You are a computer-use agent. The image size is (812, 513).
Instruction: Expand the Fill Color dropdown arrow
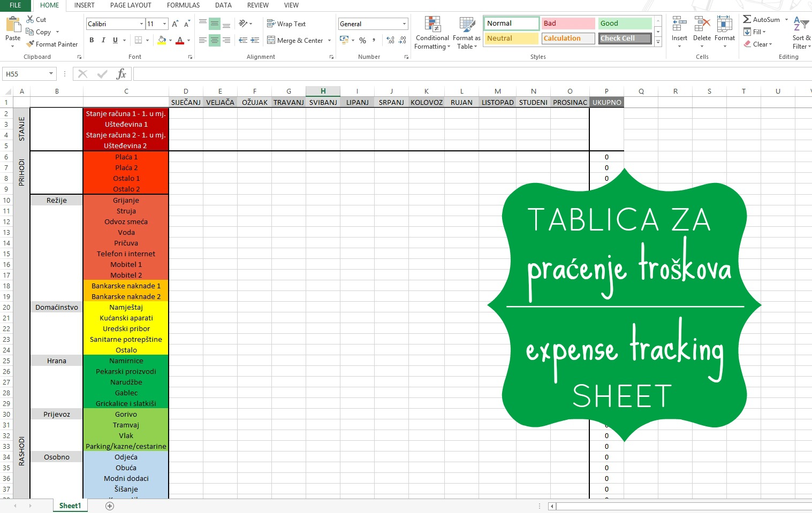point(170,41)
